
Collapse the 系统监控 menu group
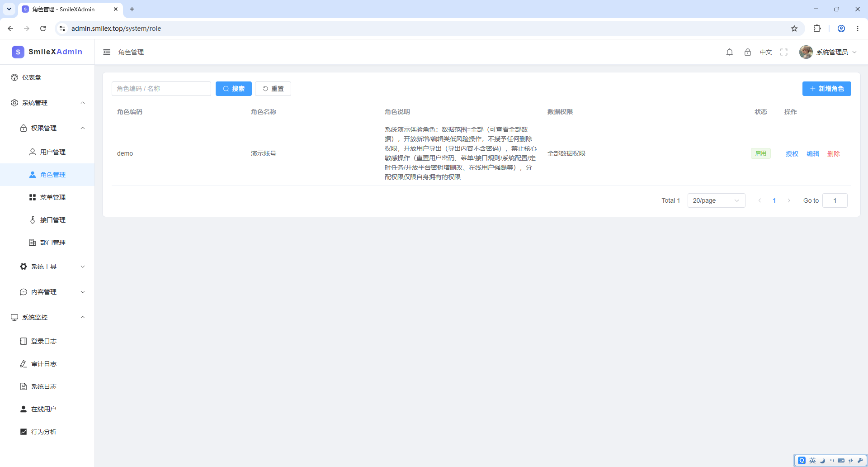(x=47, y=317)
